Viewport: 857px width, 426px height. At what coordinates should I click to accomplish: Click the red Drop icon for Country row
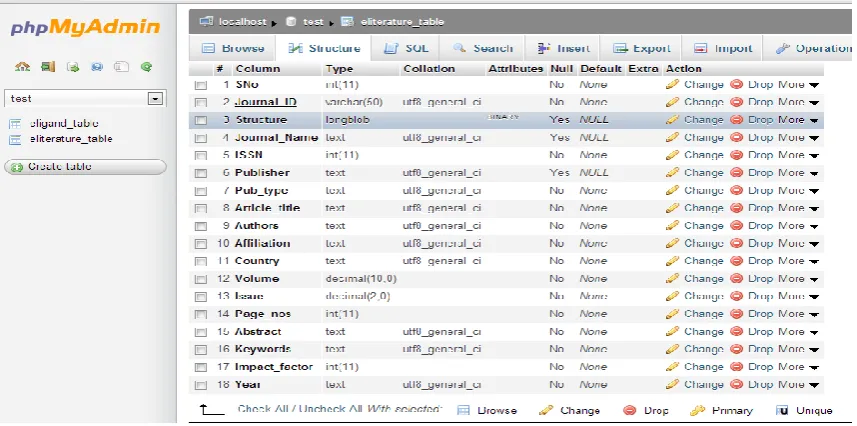(737, 261)
